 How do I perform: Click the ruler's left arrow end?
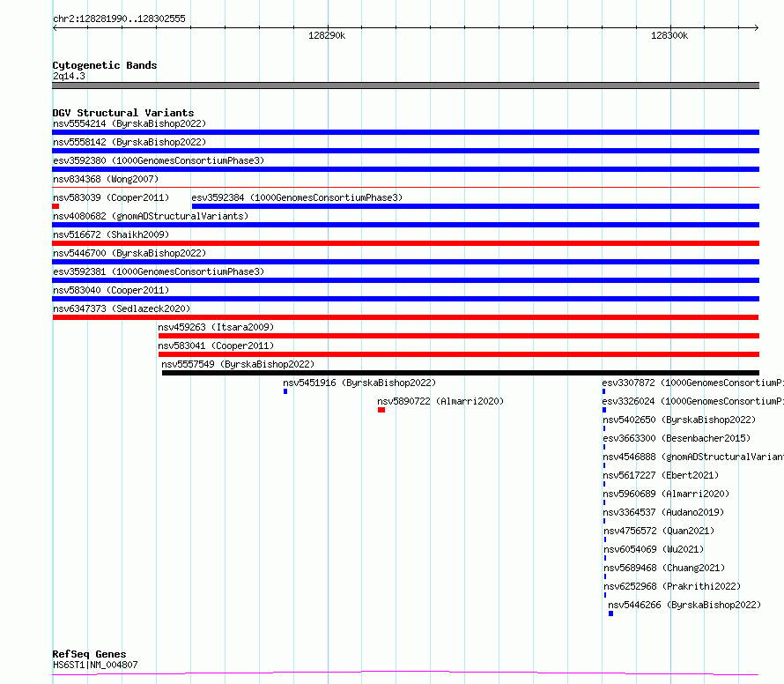[x=55, y=28]
